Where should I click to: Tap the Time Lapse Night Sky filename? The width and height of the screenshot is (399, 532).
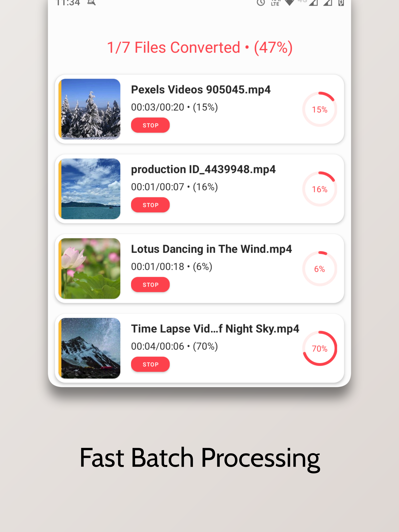click(x=215, y=329)
